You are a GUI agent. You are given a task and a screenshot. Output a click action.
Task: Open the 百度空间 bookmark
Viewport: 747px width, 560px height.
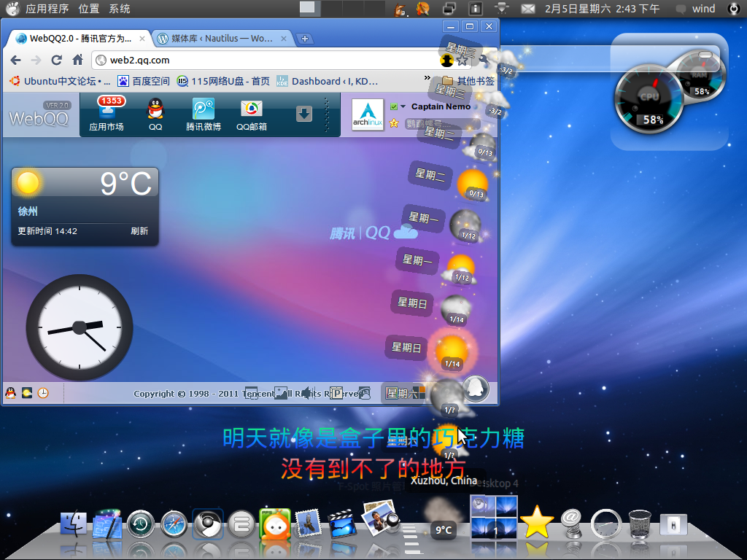[x=144, y=82]
